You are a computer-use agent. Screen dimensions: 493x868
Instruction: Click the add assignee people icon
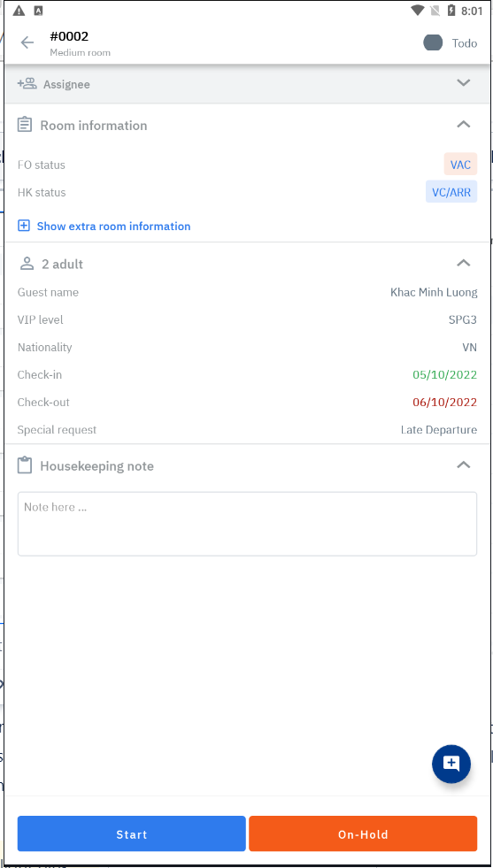[27, 83]
